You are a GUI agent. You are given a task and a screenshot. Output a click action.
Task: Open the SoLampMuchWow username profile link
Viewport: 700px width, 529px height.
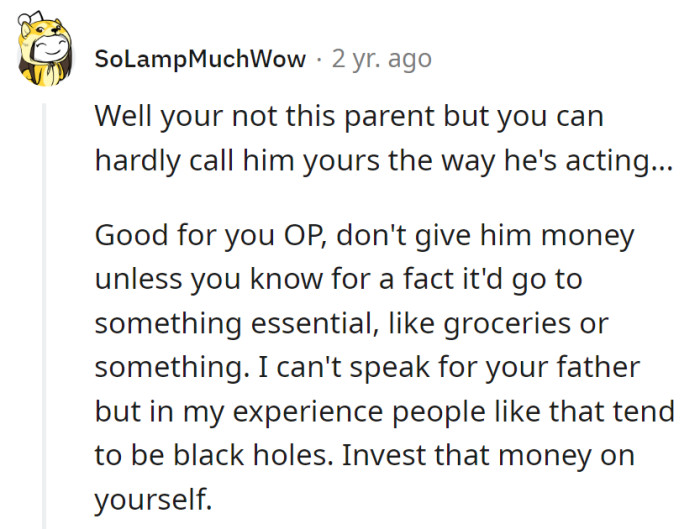[x=200, y=59]
